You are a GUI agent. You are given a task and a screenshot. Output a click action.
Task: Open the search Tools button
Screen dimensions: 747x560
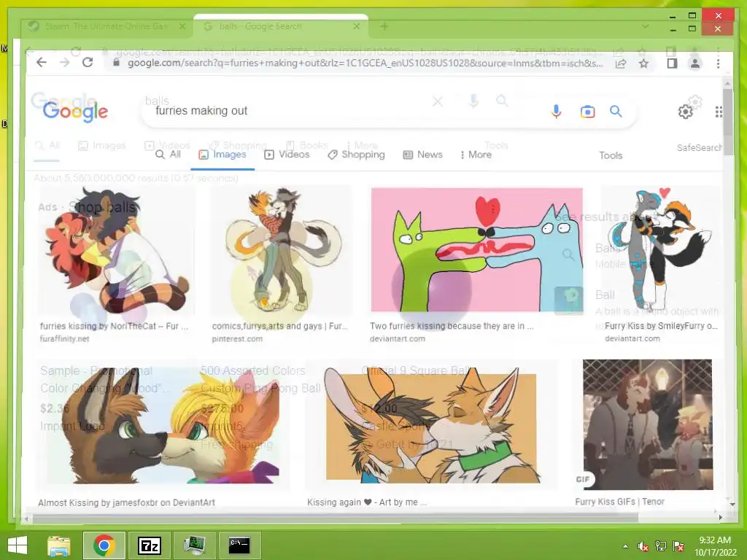611,155
